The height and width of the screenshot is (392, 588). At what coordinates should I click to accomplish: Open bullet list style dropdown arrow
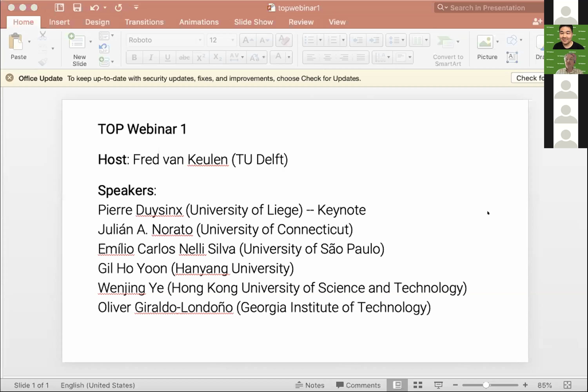coord(320,40)
